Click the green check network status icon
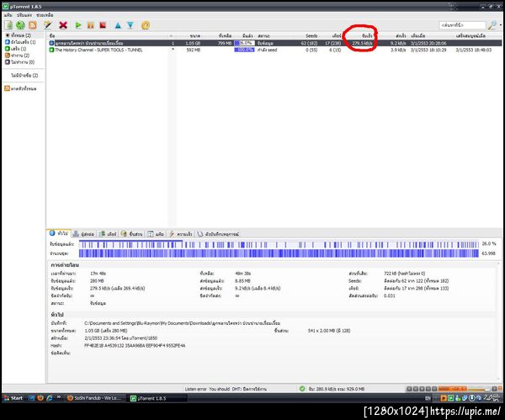This screenshot has height=420, width=505. [302, 389]
